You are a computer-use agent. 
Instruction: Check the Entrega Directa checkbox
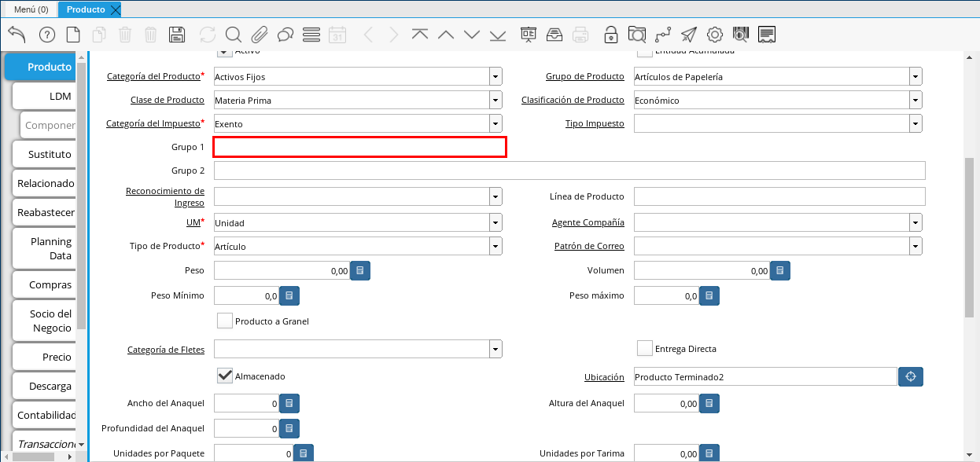click(x=645, y=348)
